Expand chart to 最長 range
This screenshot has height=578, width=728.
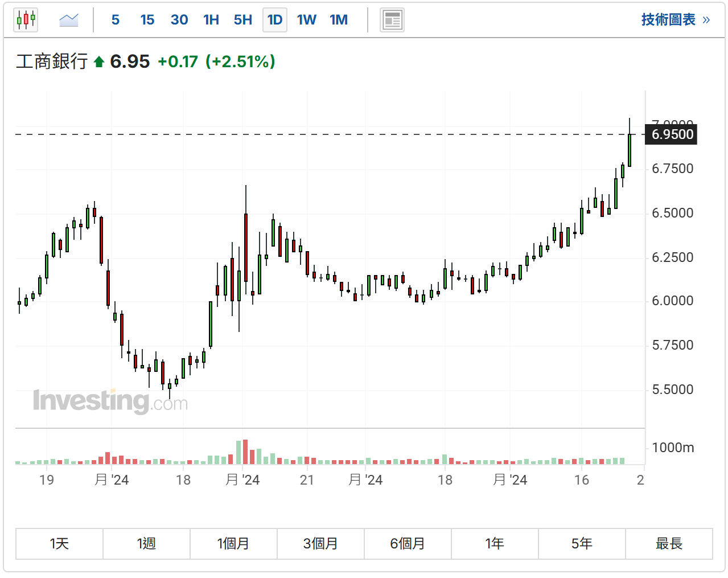669,544
